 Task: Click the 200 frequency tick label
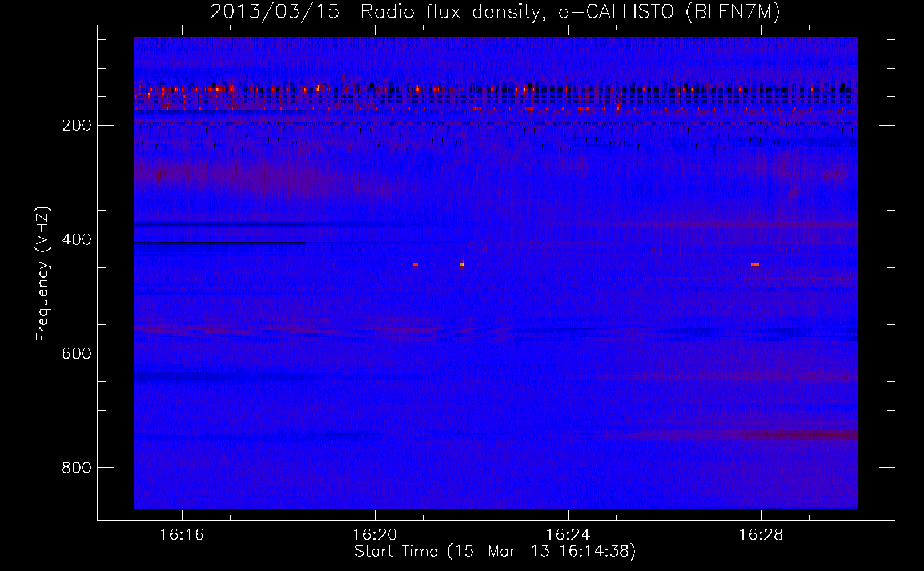(x=76, y=125)
